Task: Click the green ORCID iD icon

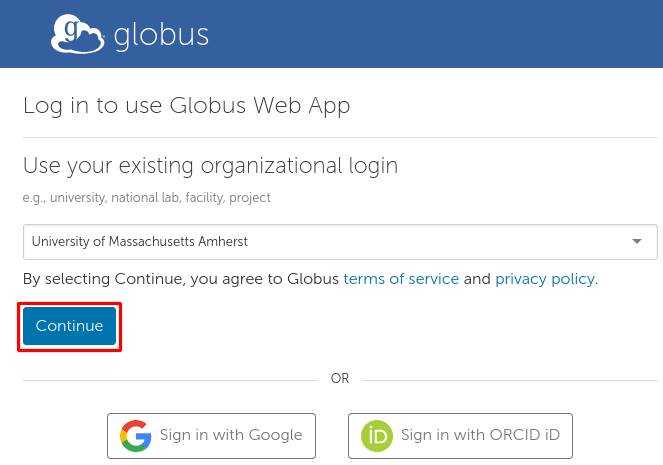Action: click(377, 436)
